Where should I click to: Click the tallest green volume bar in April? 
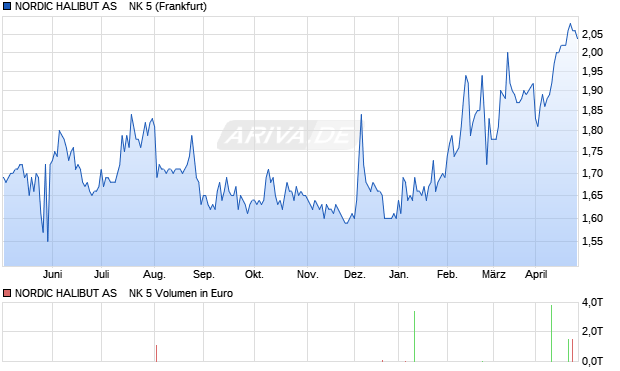[x=552, y=333]
